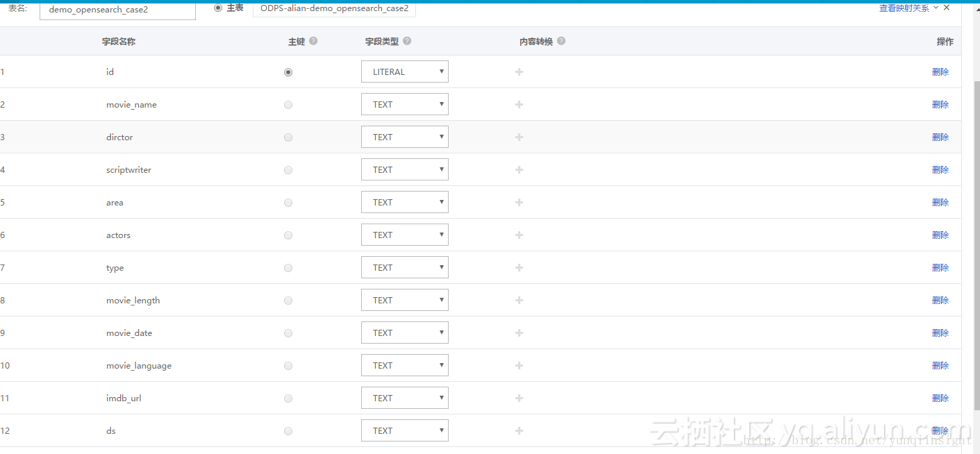This screenshot has width=980, height=454.
Task: Delete the movie_length field row
Action: pyautogui.click(x=940, y=301)
